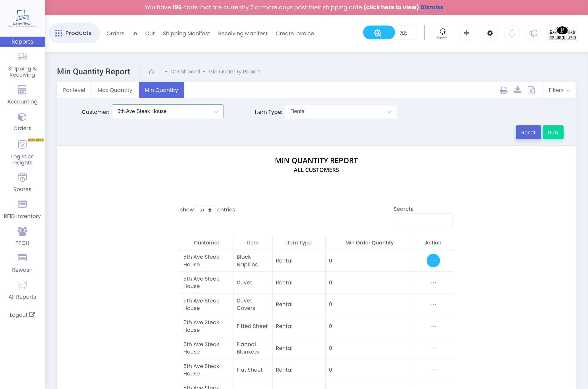Open the Customer dropdown

pyautogui.click(x=167, y=111)
